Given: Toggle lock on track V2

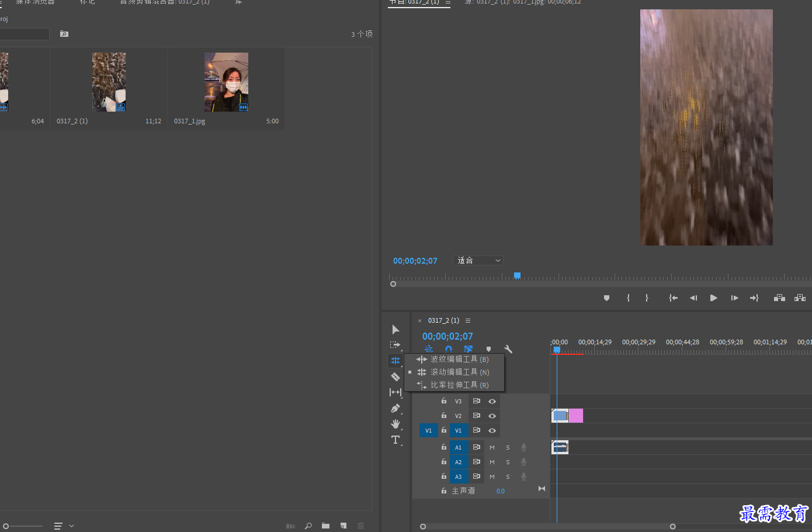Looking at the screenshot, I should [x=444, y=416].
